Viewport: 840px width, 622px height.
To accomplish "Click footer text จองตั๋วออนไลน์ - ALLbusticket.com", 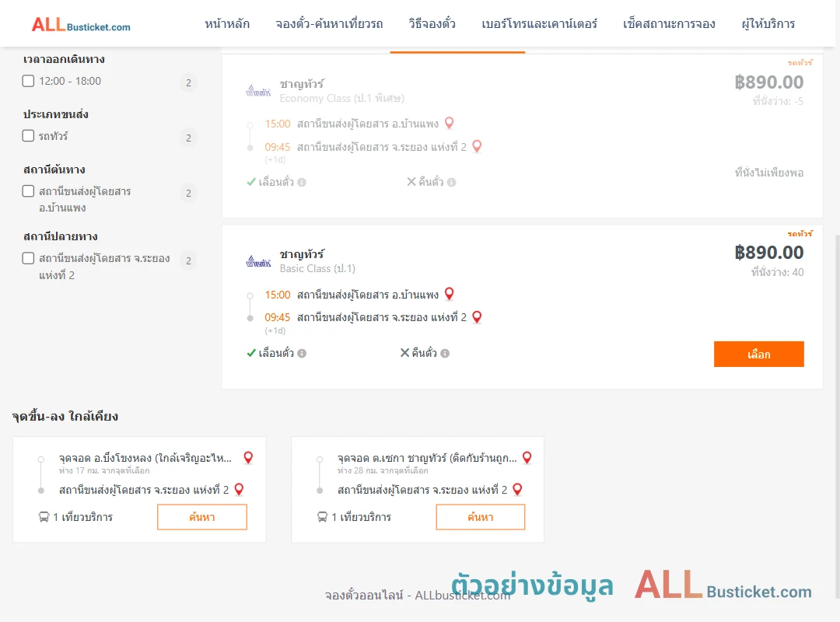I will pyautogui.click(x=418, y=596).
